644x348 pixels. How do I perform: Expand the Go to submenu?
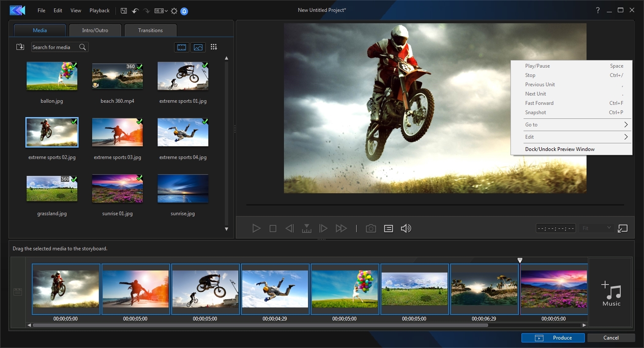pos(571,125)
